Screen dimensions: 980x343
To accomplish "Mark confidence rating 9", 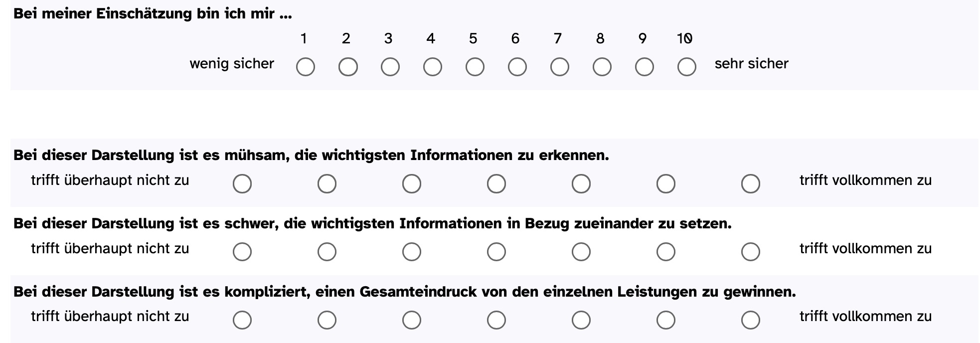I will 644,66.
